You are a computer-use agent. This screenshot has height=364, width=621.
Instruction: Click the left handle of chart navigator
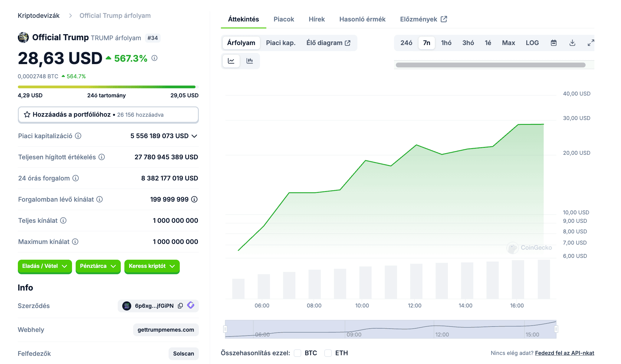225,329
